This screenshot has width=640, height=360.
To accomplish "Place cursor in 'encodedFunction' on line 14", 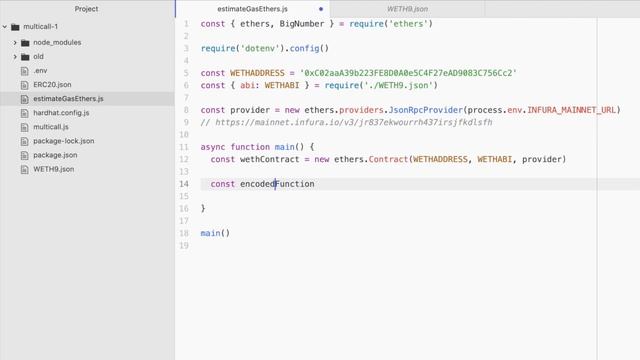I will [x=277, y=184].
